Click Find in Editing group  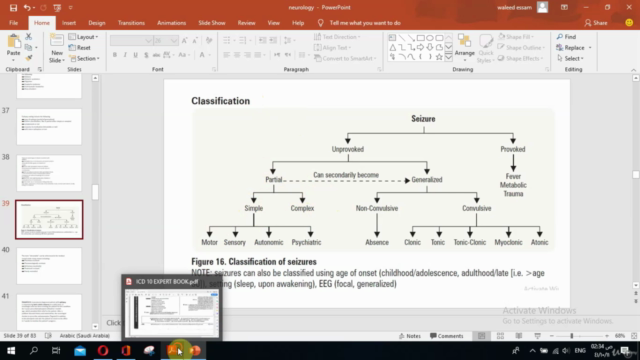pos(566,37)
